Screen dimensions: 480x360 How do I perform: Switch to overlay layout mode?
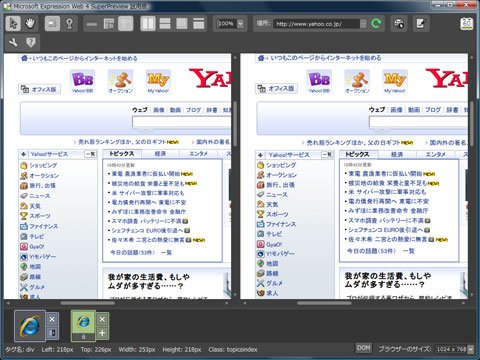182,24
